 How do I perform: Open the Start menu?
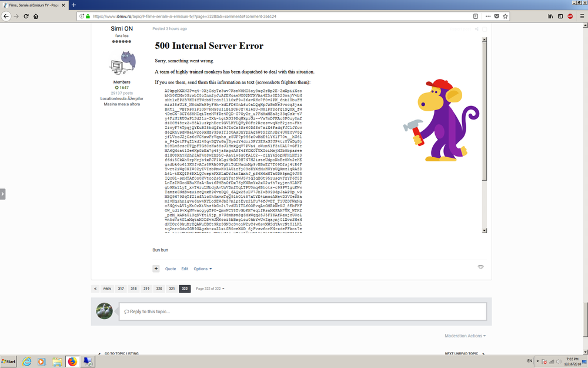[9, 362]
